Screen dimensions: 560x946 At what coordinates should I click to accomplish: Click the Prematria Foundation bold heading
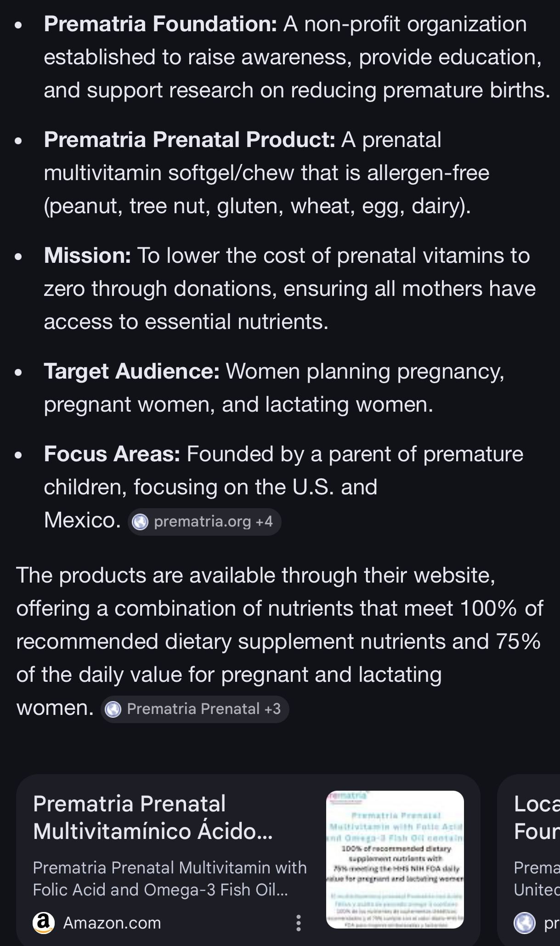coord(160,24)
